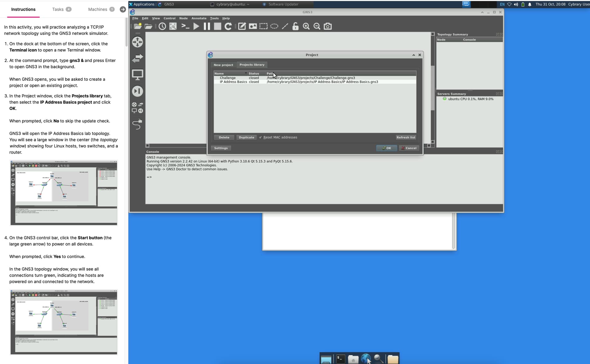Open the Annotate menu
The width and height of the screenshot is (590, 364).
199,18
